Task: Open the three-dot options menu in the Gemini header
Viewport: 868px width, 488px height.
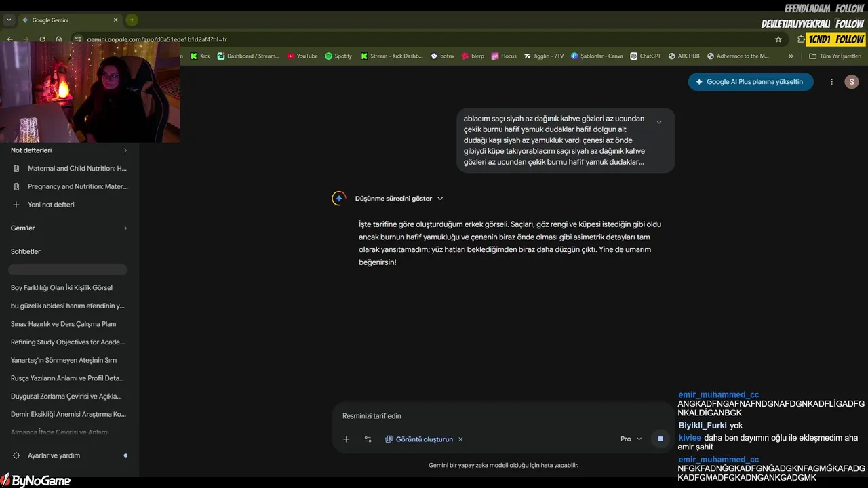Action: 832,82
